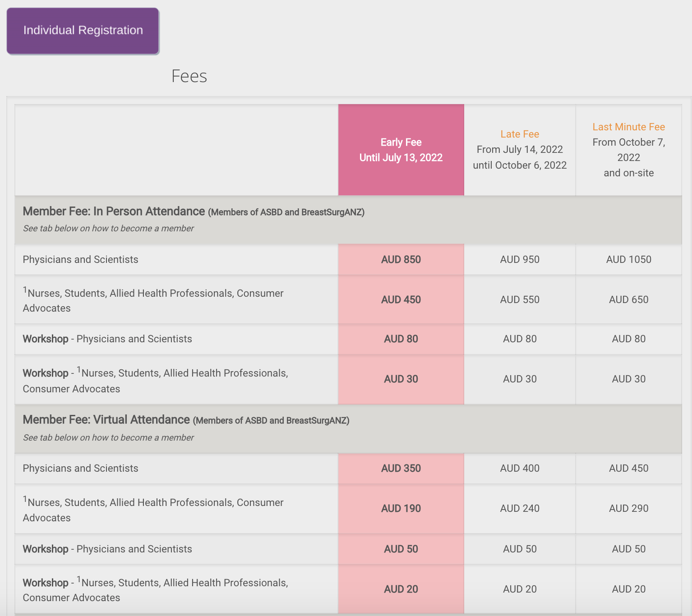The height and width of the screenshot is (616, 692).
Task: Click Member Fee: In Person Attendance heading
Action: point(114,211)
